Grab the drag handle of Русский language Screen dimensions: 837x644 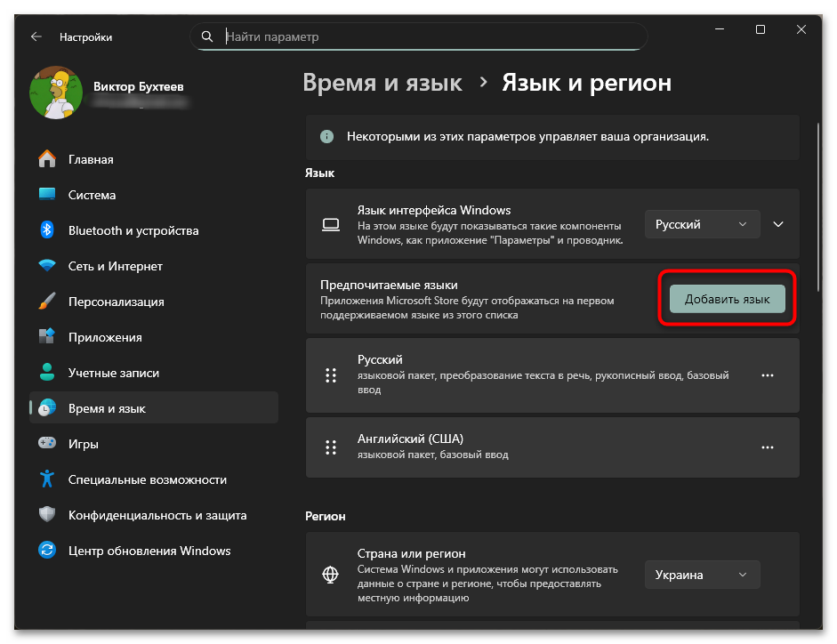331,375
